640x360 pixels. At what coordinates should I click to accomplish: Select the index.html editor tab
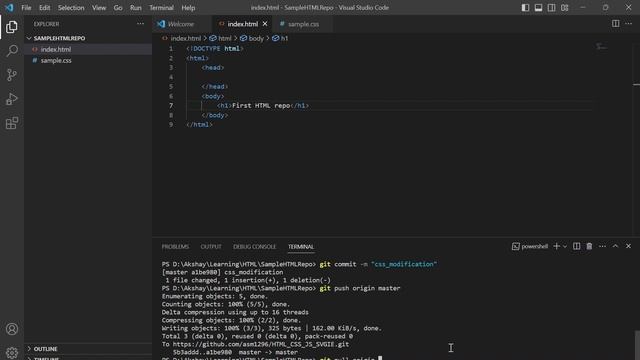tap(242, 24)
